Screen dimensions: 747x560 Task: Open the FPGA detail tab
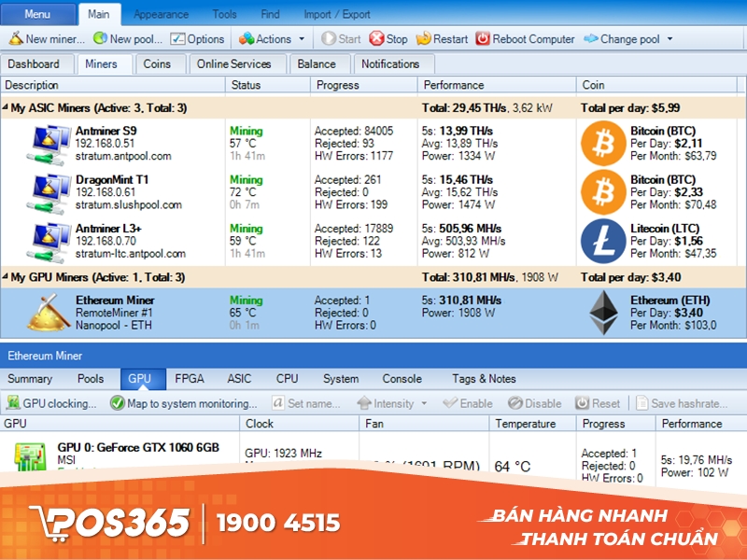coord(190,379)
